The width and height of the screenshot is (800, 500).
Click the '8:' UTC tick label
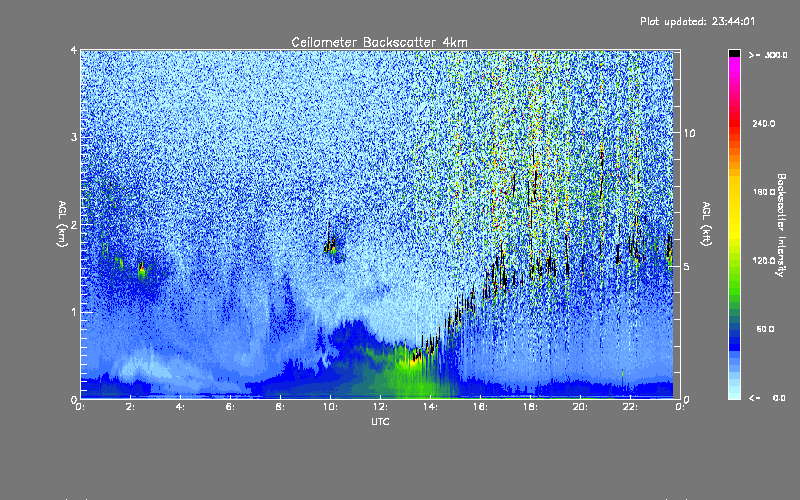point(280,407)
